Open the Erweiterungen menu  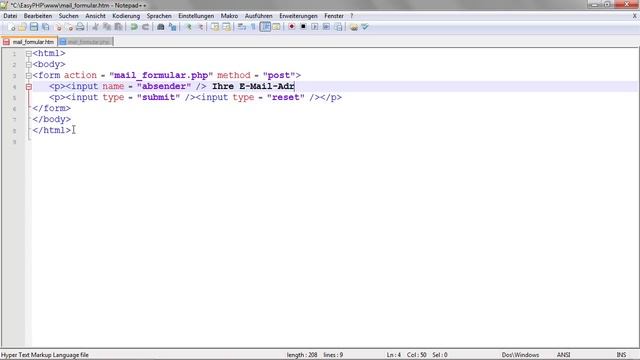[x=298, y=16]
